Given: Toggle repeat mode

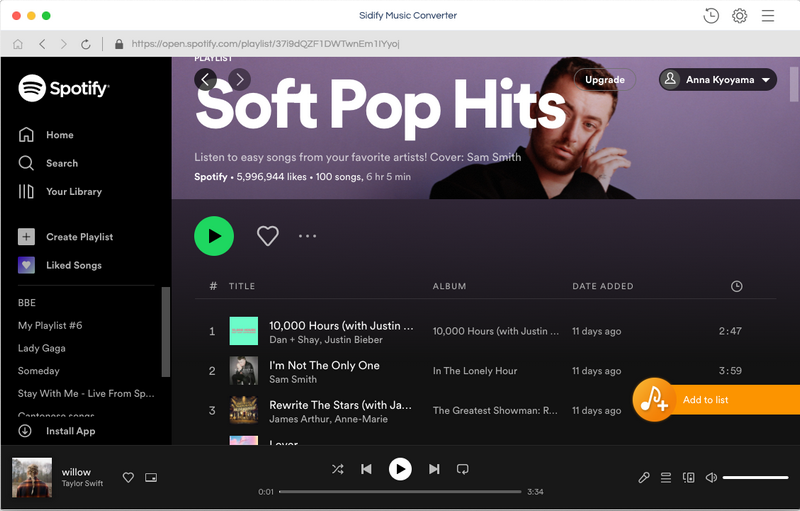Looking at the screenshot, I should coord(463,469).
